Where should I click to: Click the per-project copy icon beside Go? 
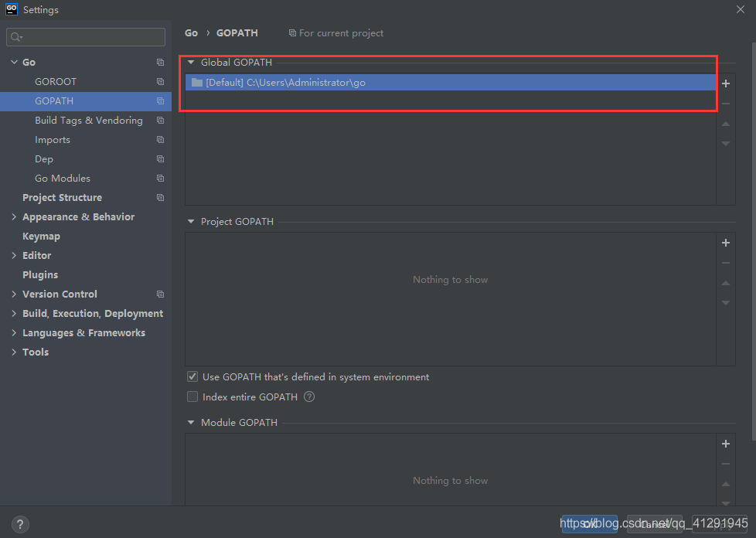160,62
